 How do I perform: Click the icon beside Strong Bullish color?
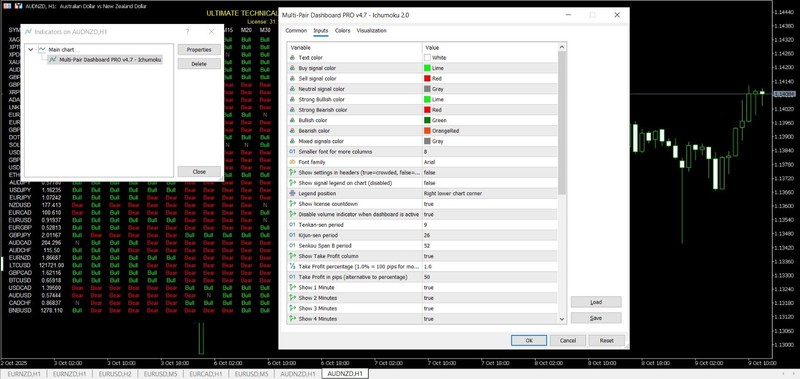(292, 99)
